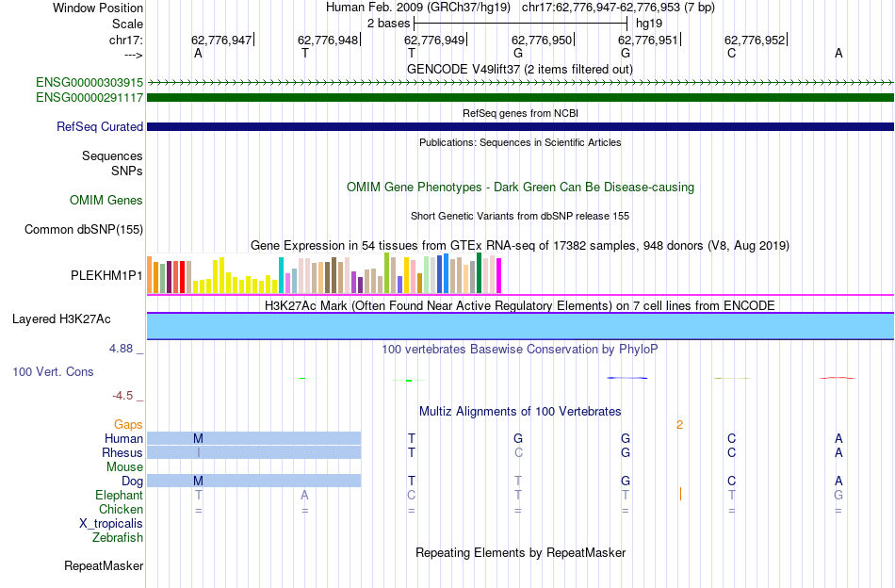
Task: Click the Human species label
Action: click(123, 438)
